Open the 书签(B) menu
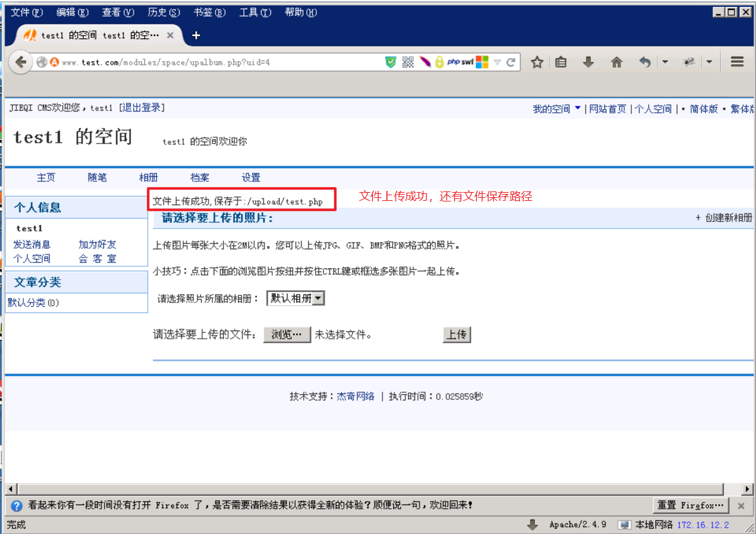The width and height of the screenshot is (756, 534). point(209,11)
